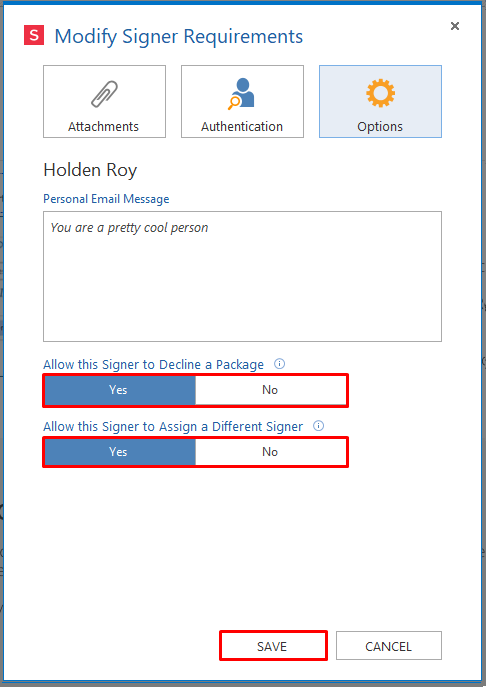Click the red S logo icon
The image size is (486, 687).
[x=34, y=35]
